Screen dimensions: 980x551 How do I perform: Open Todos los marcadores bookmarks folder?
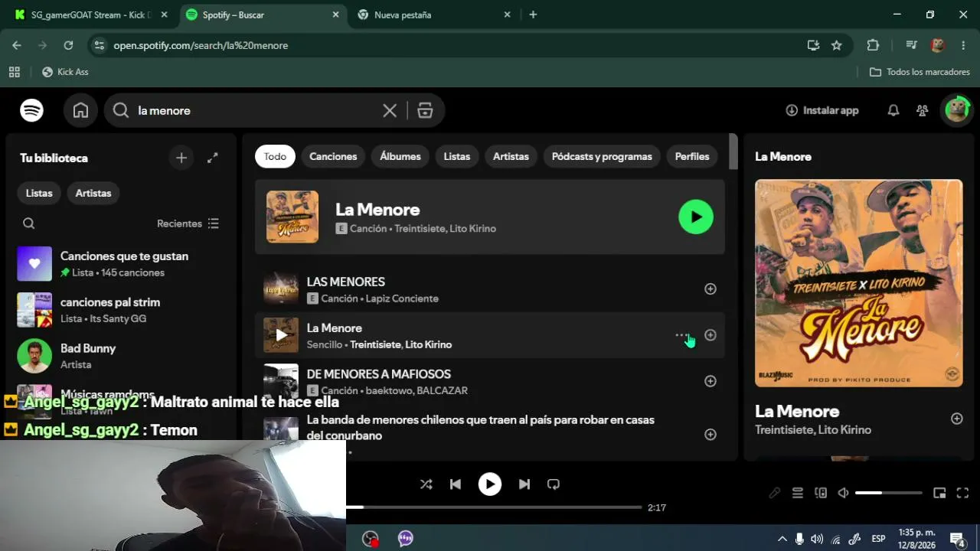(920, 72)
